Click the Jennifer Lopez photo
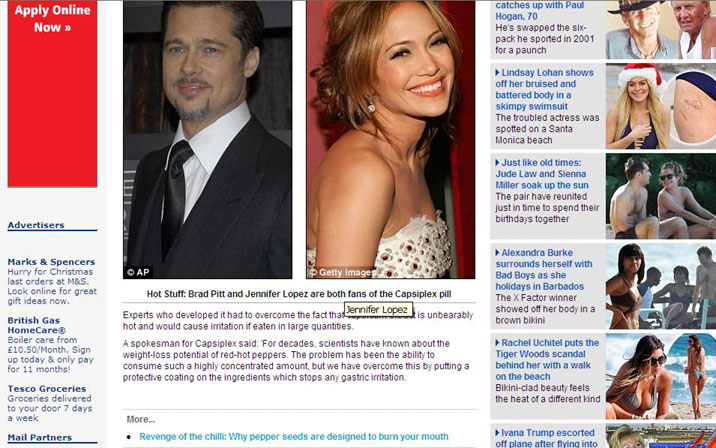Viewport: 716px width, 448px height. click(390, 139)
